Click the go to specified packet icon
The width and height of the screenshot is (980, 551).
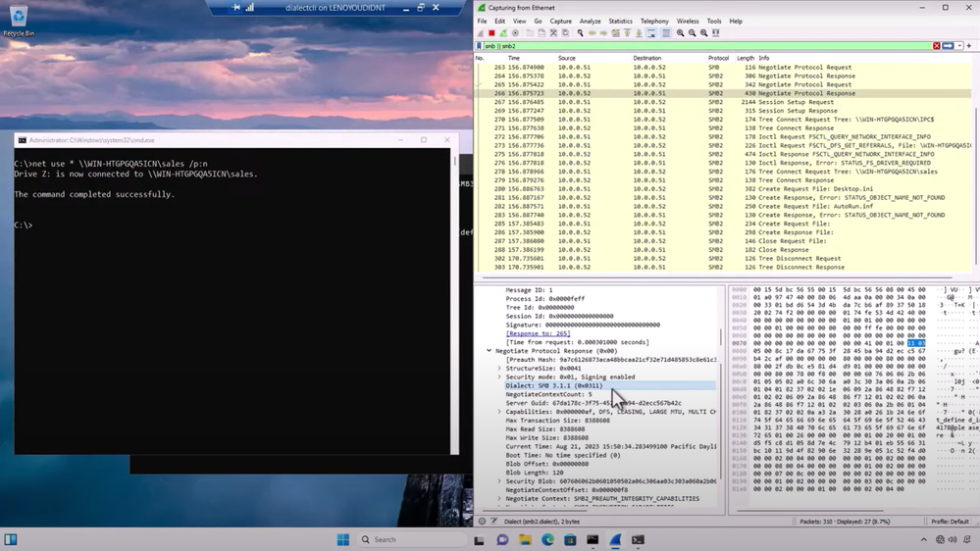(616, 33)
